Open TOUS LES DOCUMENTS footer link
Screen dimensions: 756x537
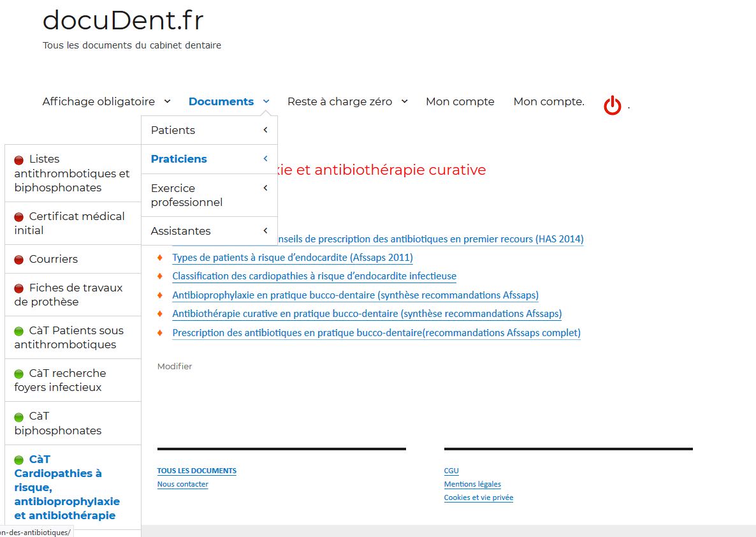(x=196, y=471)
